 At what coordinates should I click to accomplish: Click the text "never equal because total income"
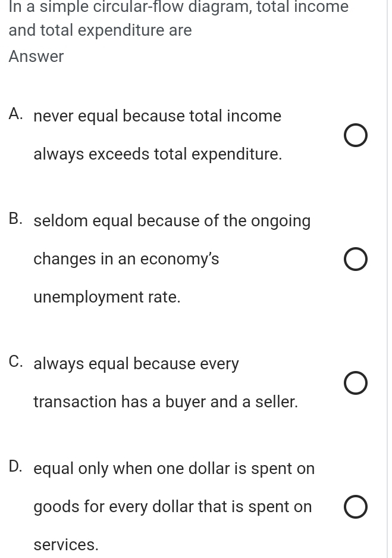pyautogui.click(x=157, y=116)
